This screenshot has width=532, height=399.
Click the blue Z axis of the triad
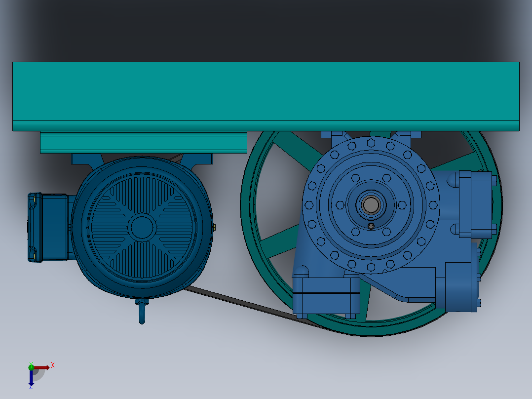coord(31,378)
